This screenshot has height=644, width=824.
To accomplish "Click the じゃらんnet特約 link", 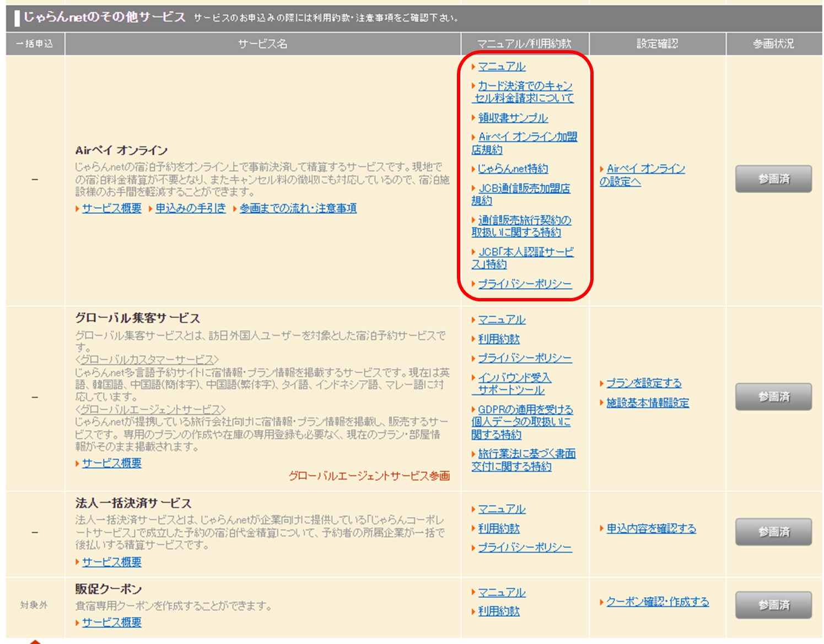I will (x=513, y=169).
